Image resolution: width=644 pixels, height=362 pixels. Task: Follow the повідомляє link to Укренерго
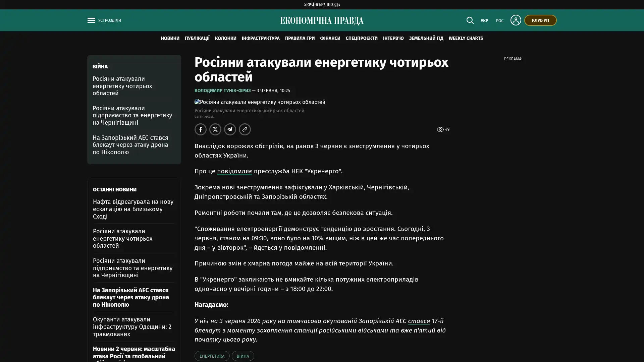[234, 171]
